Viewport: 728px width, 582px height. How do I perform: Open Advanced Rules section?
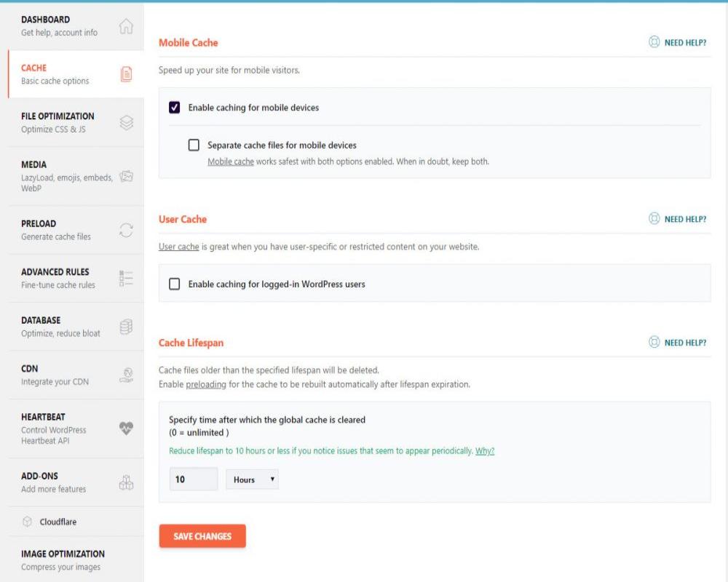[76, 278]
